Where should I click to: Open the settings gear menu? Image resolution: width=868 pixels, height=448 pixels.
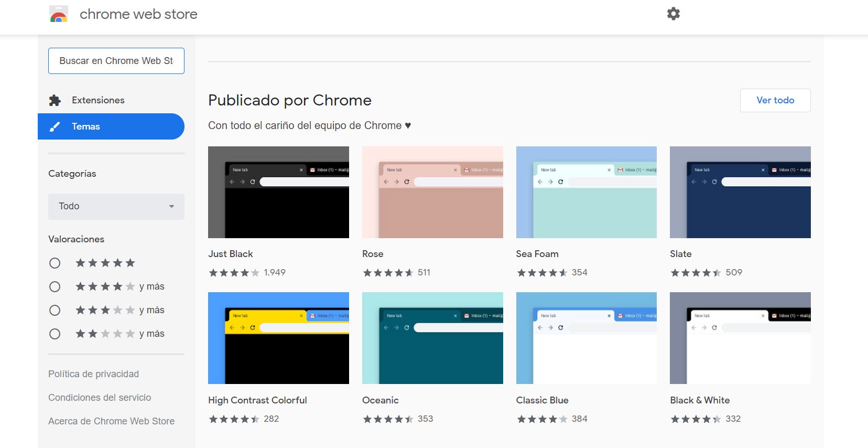tap(674, 14)
